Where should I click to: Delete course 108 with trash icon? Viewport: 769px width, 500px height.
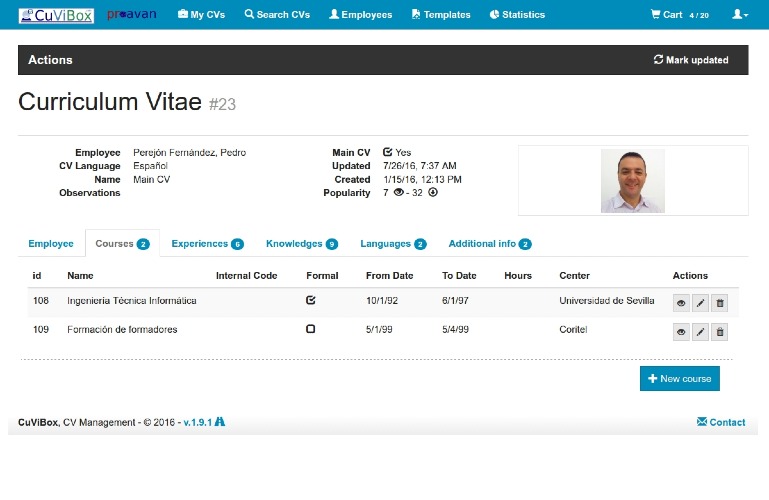click(719, 303)
